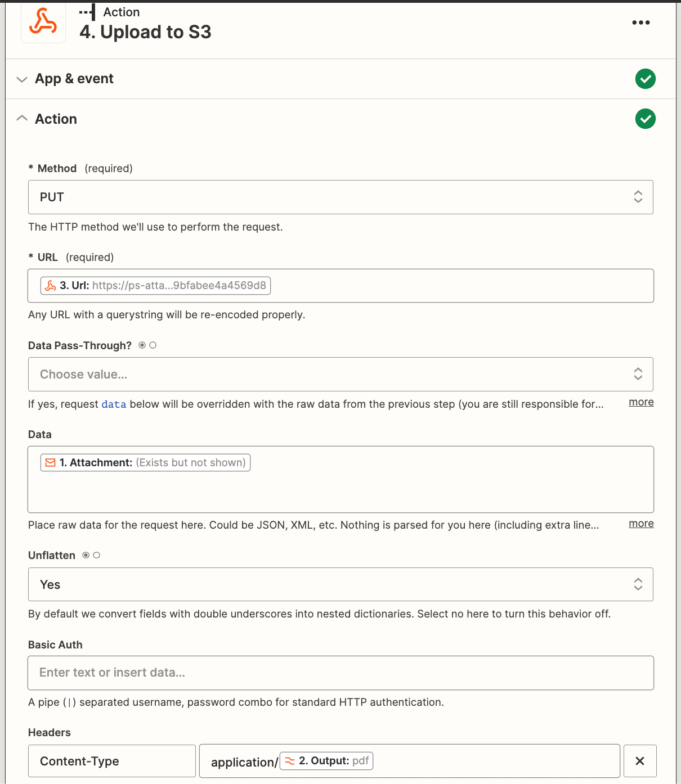681x784 pixels.
Task: Remove the Content-Type header with X button
Action: pyautogui.click(x=640, y=761)
